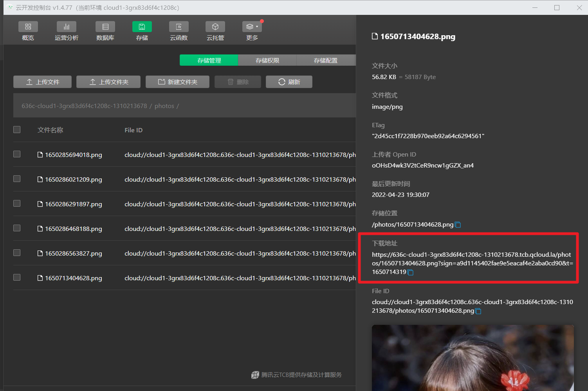The image size is (588, 391).
Task: Click the 文件名称 column header
Action: [x=50, y=130]
